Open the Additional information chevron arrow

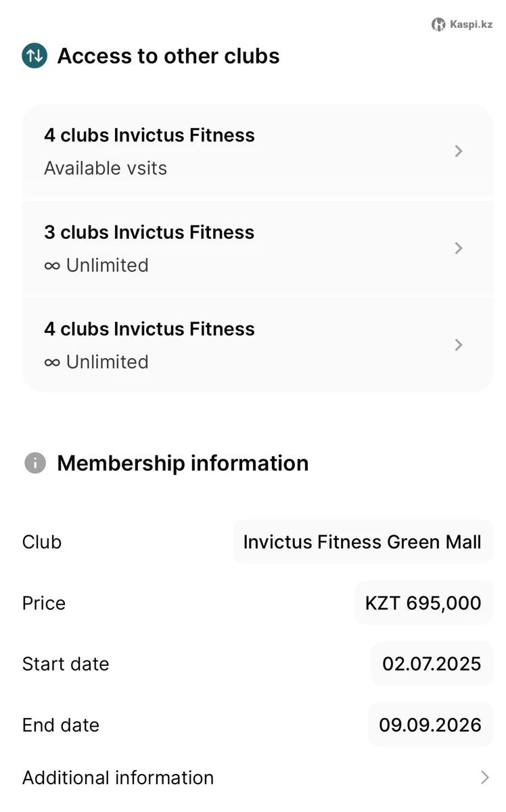pyautogui.click(x=484, y=777)
